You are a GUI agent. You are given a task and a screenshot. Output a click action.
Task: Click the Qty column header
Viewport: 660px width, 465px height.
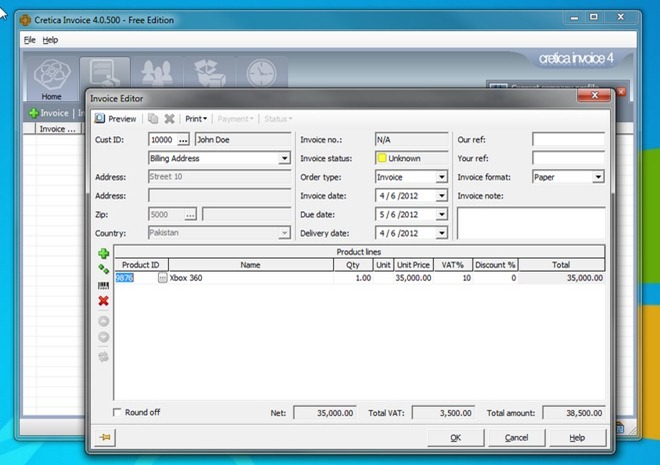[353, 265]
